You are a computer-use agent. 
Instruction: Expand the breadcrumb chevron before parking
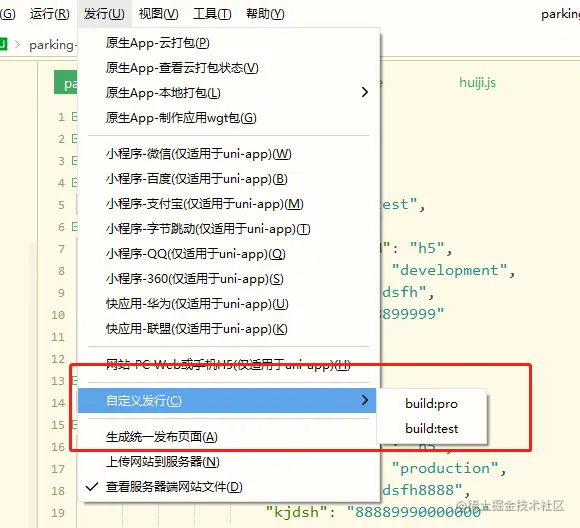point(17,44)
